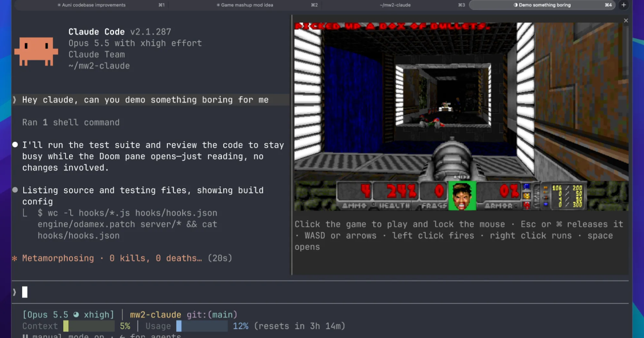Image resolution: width=644 pixels, height=338 pixels.
Task: Open the Game mashup mod idea tab
Action: (245, 5)
